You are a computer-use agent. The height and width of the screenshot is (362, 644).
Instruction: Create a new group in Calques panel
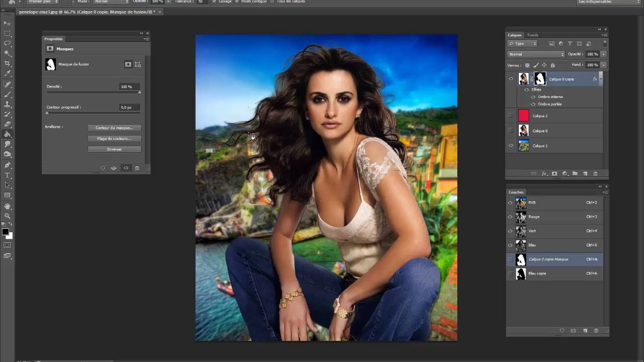click(x=575, y=173)
